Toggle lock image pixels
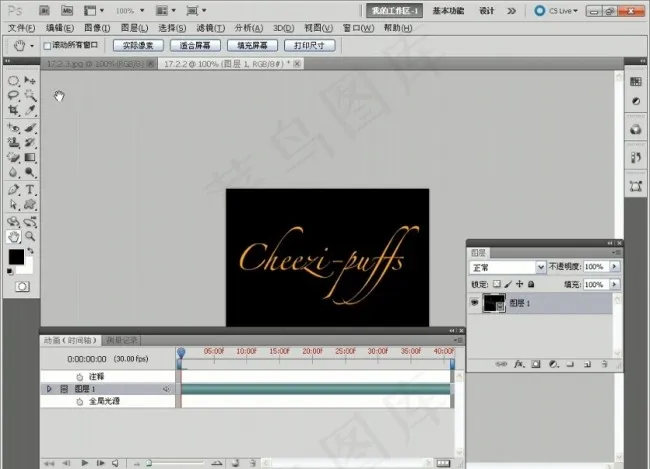 coord(508,284)
